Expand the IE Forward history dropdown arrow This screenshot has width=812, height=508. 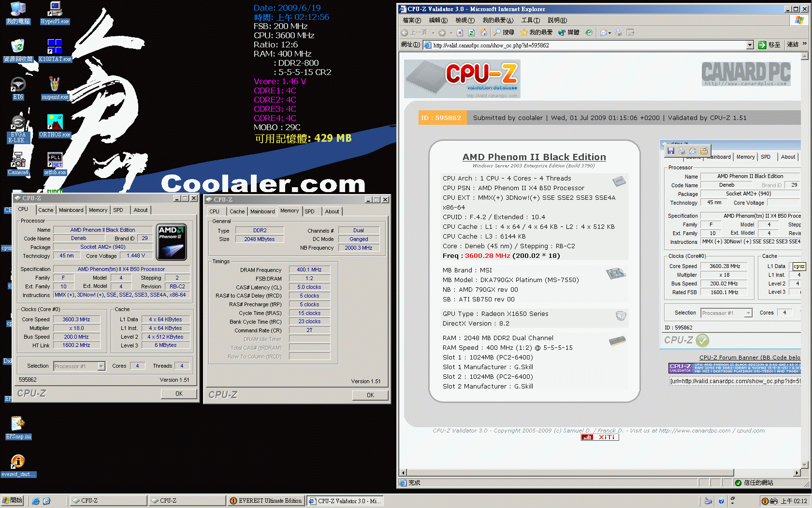coord(451,33)
